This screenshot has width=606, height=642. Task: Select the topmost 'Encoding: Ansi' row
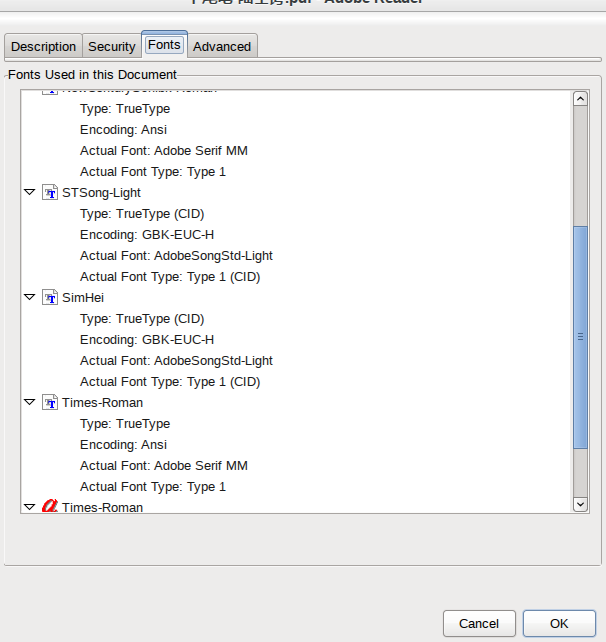[123, 130]
